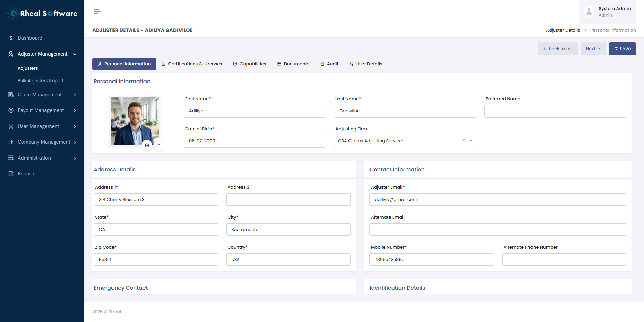Switch to Certifications & Licenses tab
This screenshot has height=322, width=644.
pos(192,64)
